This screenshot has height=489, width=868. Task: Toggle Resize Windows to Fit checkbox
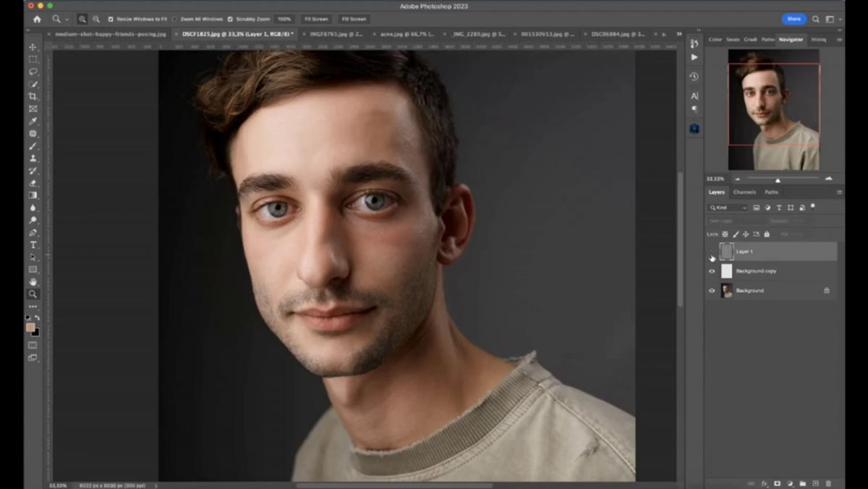pos(111,19)
